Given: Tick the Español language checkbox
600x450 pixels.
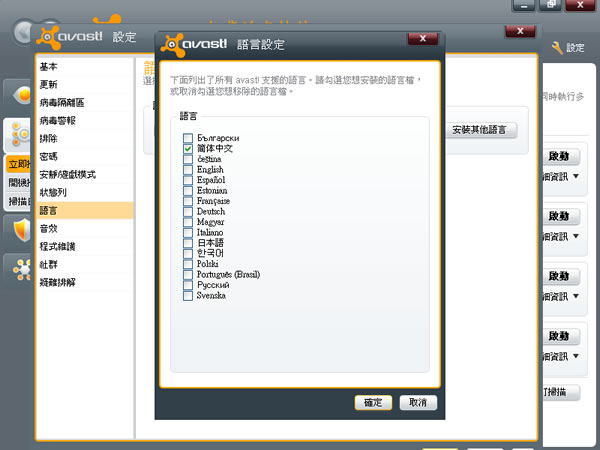Looking at the screenshot, I should (x=188, y=180).
